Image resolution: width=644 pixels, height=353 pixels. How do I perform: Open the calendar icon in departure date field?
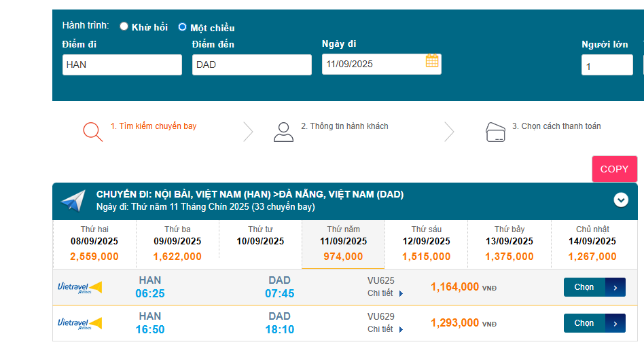432,61
